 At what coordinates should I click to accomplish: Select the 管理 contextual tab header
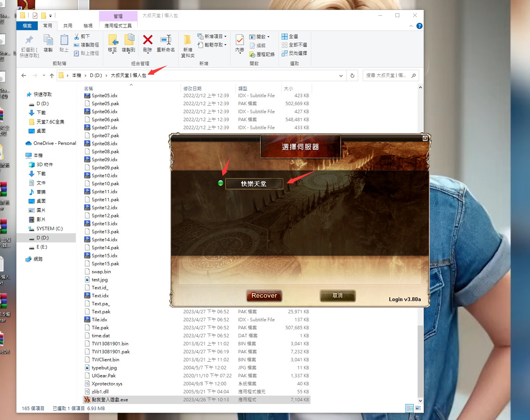pos(118,16)
